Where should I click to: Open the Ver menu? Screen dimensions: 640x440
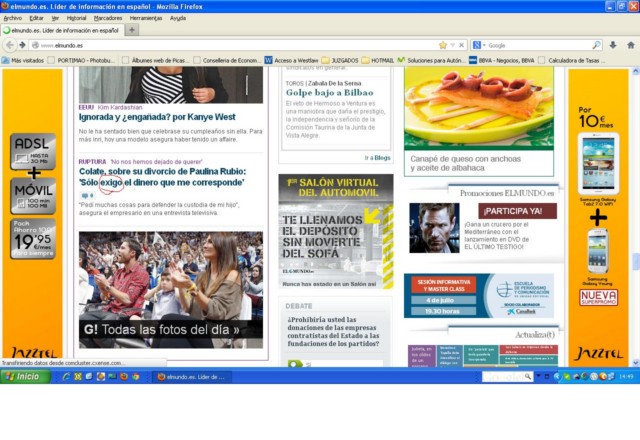55,18
